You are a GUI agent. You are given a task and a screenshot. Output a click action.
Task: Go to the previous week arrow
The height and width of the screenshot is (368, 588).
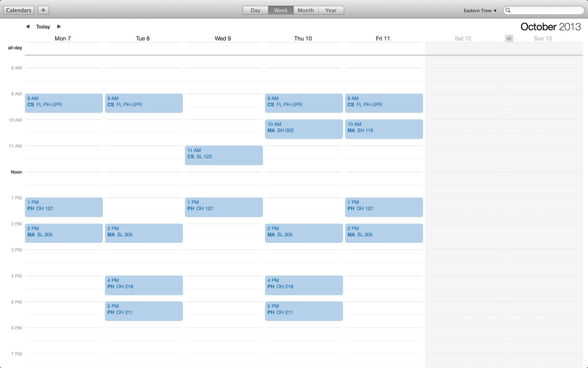click(28, 27)
